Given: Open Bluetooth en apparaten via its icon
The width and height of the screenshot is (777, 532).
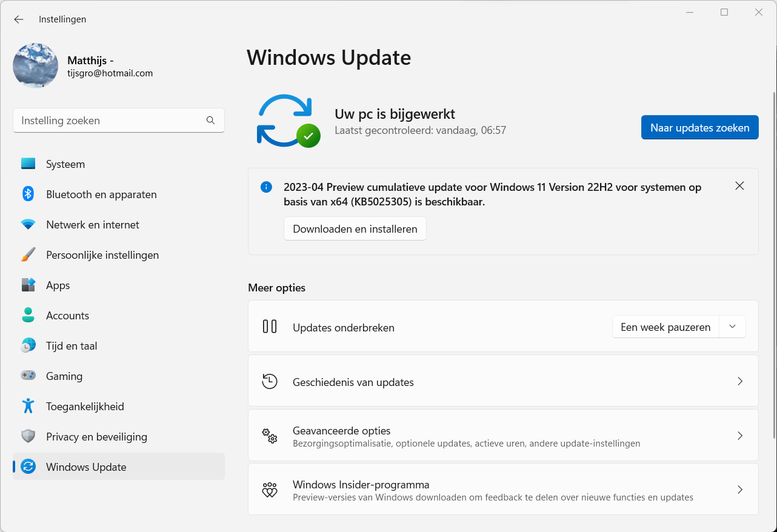Looking at the screenshot, I should [28, 194].
